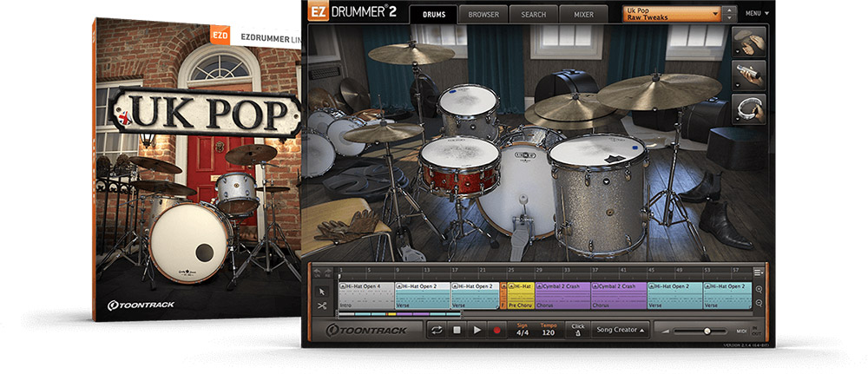Stop playback with the stop button
This screenshot has width=868, height=374.
tap(457, 331)
